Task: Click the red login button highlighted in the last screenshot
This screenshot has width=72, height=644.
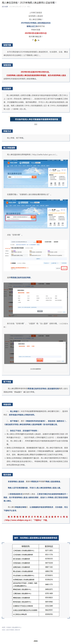Action: click(40, 360)
